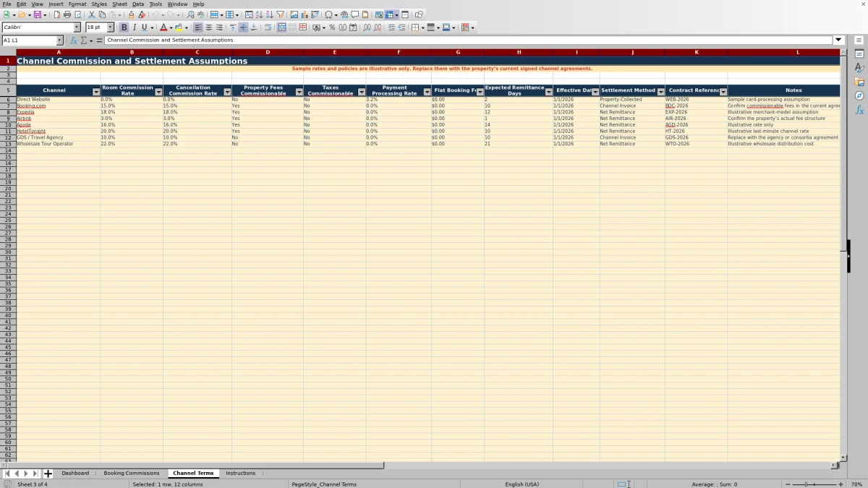This screenshot has width=868, height=488.
Task: Toggle Freeze Rows and Columns button
Action: tap(390, 14)
